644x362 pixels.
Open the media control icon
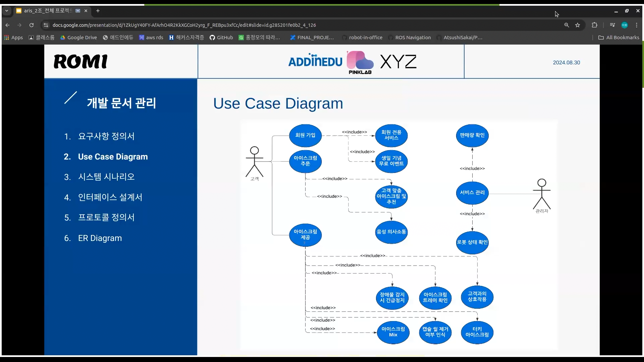tap(612, 25)
